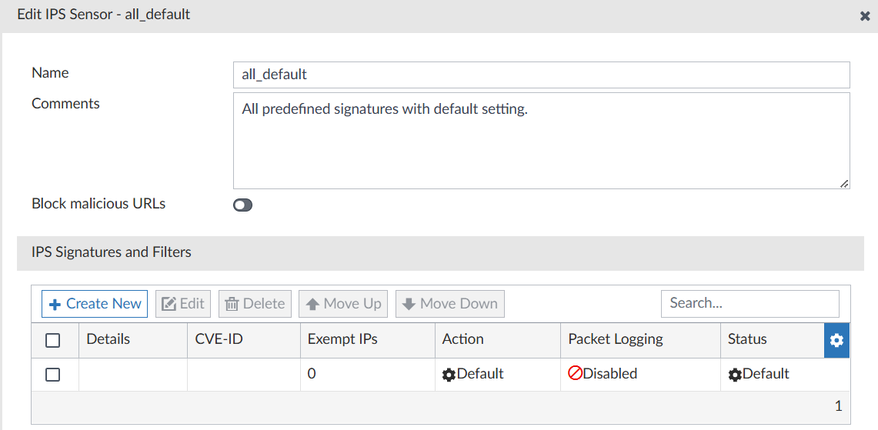Viewport: 878px width, 430px height.
Task: Tick the select-all checkbox in table header
Action: pos(53,340)
